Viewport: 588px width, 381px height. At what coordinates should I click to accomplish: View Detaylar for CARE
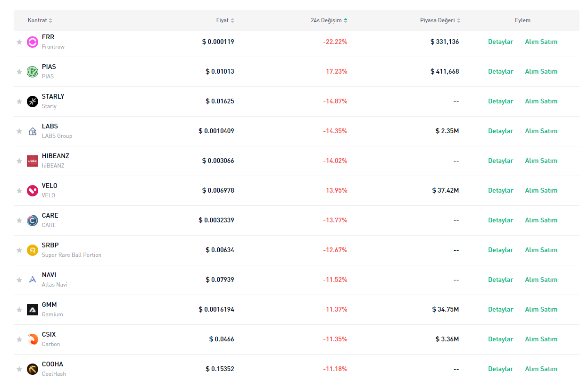coord(500,220)
